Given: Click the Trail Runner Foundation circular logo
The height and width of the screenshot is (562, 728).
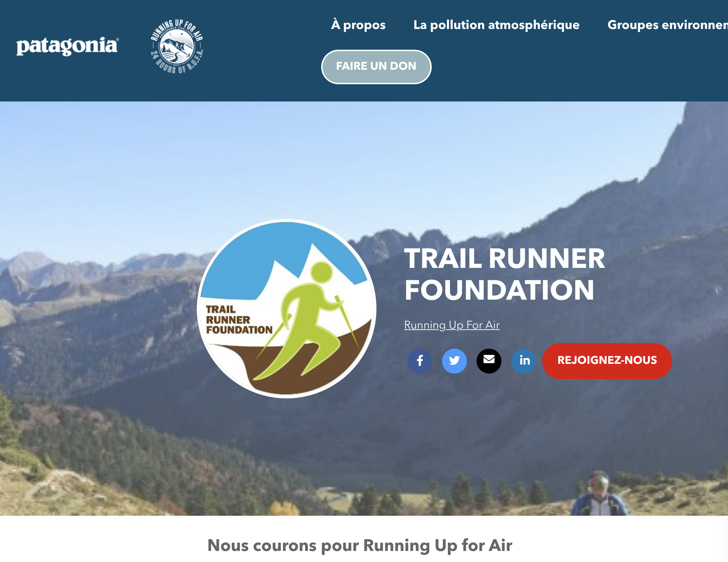Looking at the screenshot, I should click(x=287, y=308).
